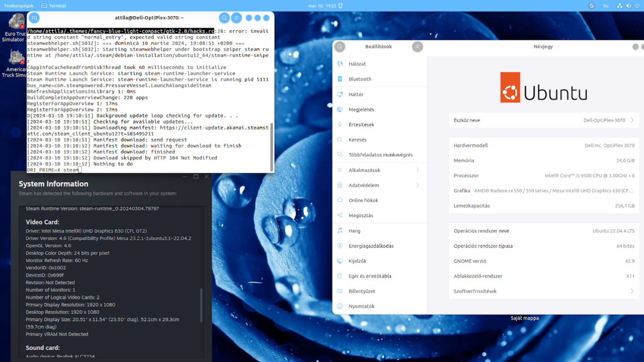
Task: Click the Hardvermodell row in Névjegy
Action: (544, 145)
